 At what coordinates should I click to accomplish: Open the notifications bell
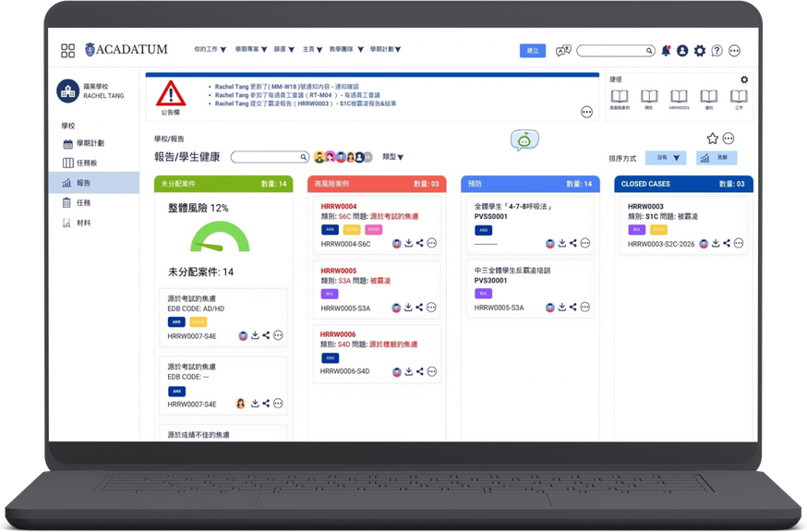(666, 51)
